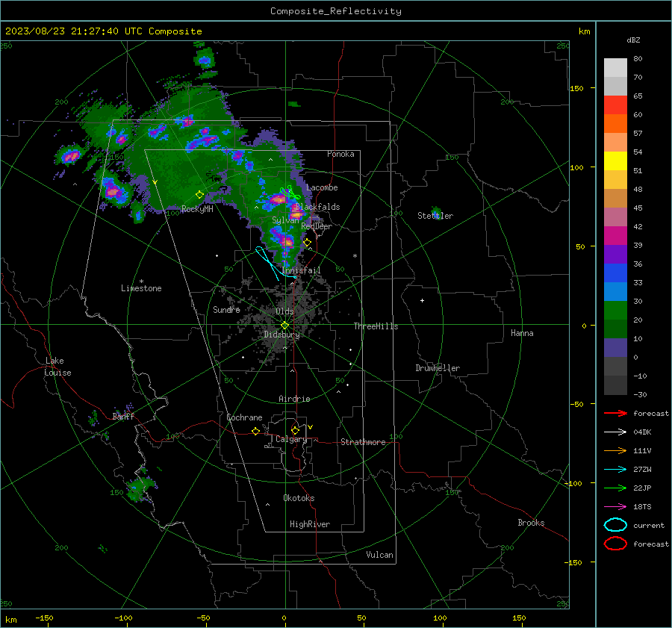The height and width of the screenshot is (628, 672).
Task: Click the RedDeer city label
Action: (x=317, y=226)
